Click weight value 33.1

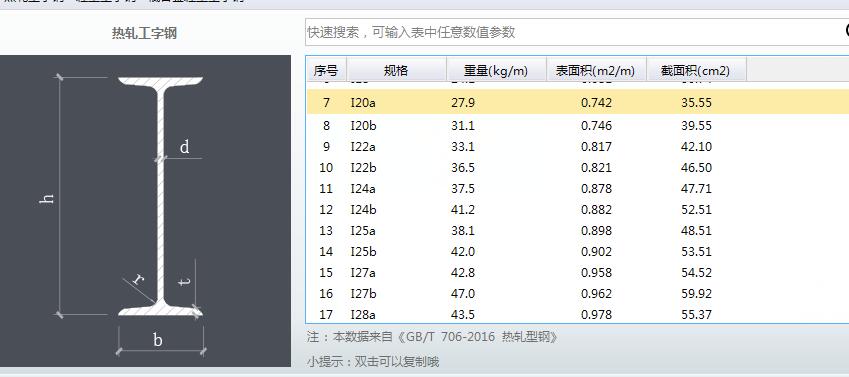tap(463, 147)
